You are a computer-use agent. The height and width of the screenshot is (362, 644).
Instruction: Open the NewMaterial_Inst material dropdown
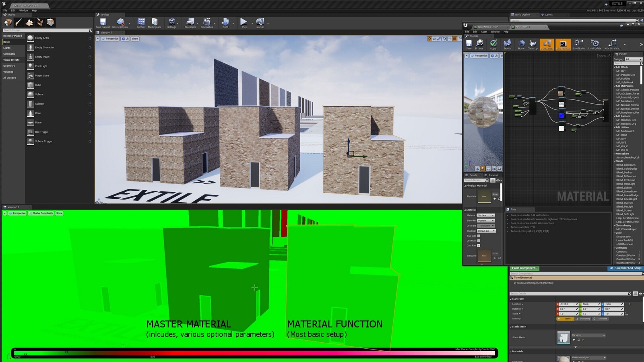(588, 357)
